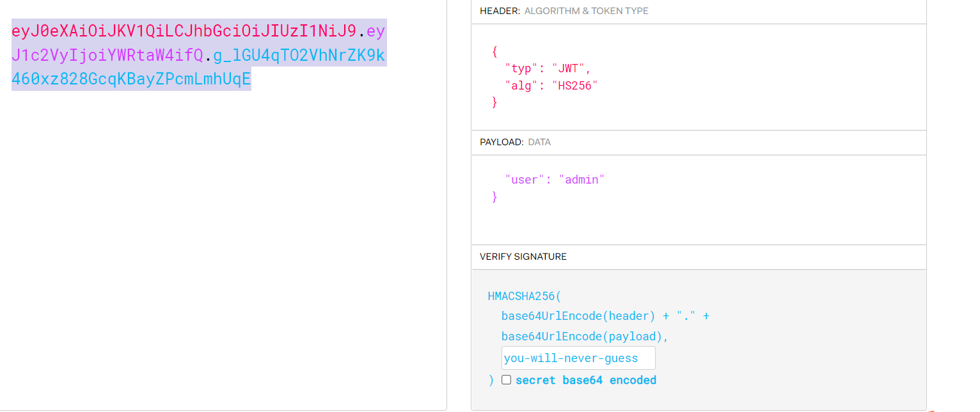Click the PAYLOAD section title
The image size is (980, 412).
coord(502,142)
